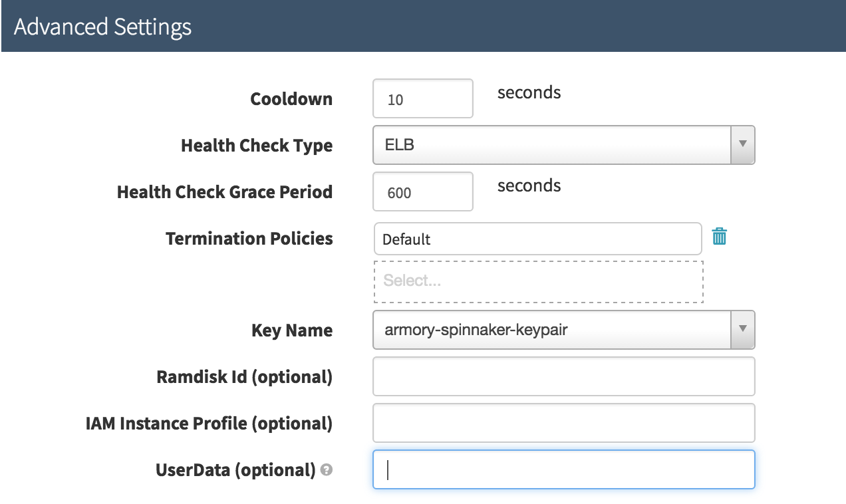
Task: Click the UserData (optional) label text
Action: tap(235, 469)
